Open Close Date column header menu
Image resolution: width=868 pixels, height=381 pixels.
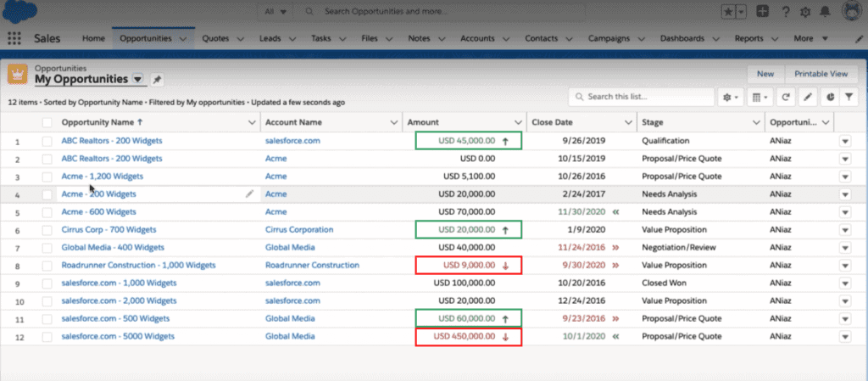628,122
